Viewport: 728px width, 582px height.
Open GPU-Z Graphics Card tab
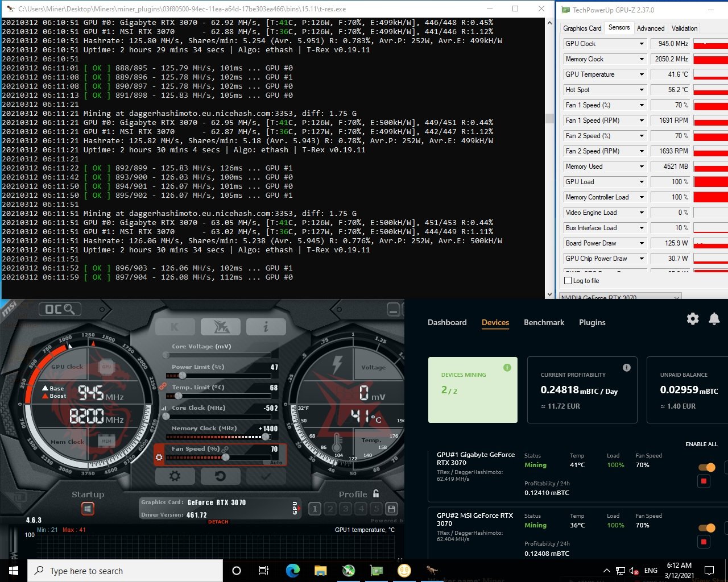[x=582, y=28]
